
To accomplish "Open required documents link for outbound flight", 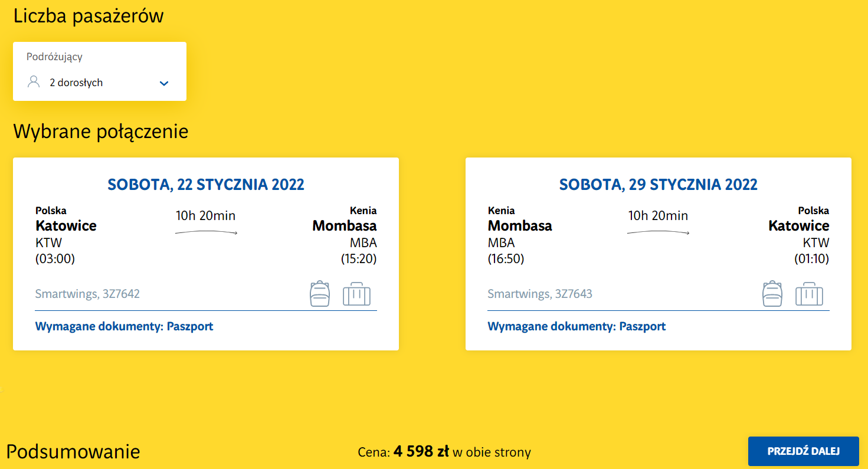I will [125, 326].
